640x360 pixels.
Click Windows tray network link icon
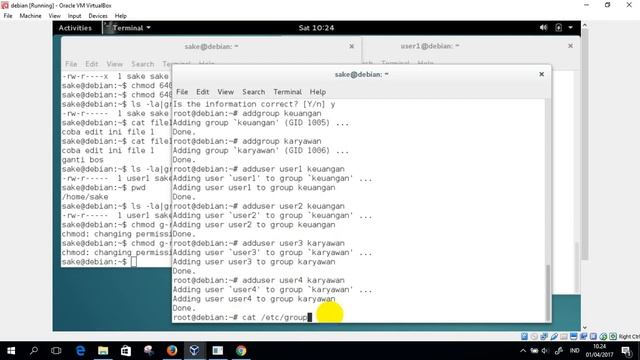(559, 351)
